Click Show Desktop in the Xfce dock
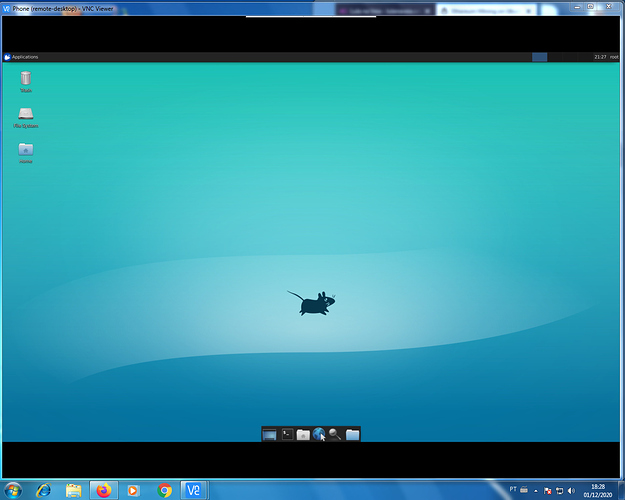Image resolution: width=625 pixels, height=500 pixels. click(x=269, y=434)
